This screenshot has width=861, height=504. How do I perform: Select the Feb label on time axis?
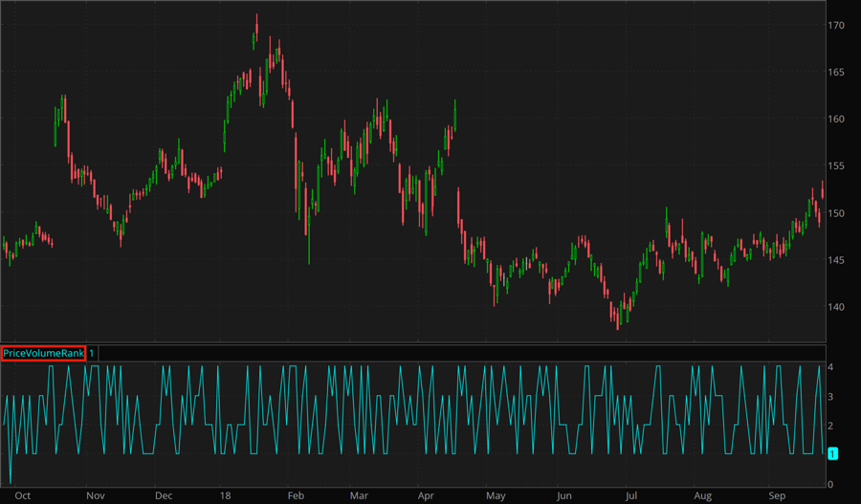click(x=296, y=495)
